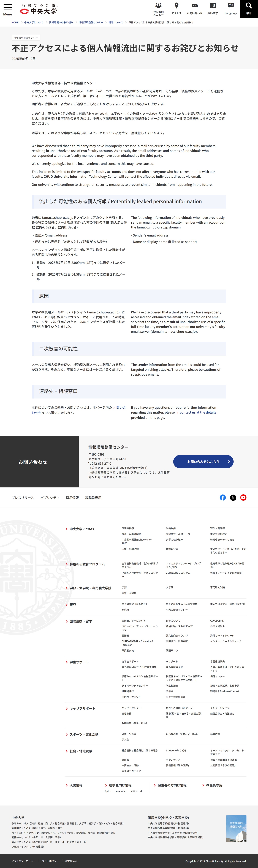Click the Chuo University logo
This screenshot has height=868, width=258.
click(39, 9)
